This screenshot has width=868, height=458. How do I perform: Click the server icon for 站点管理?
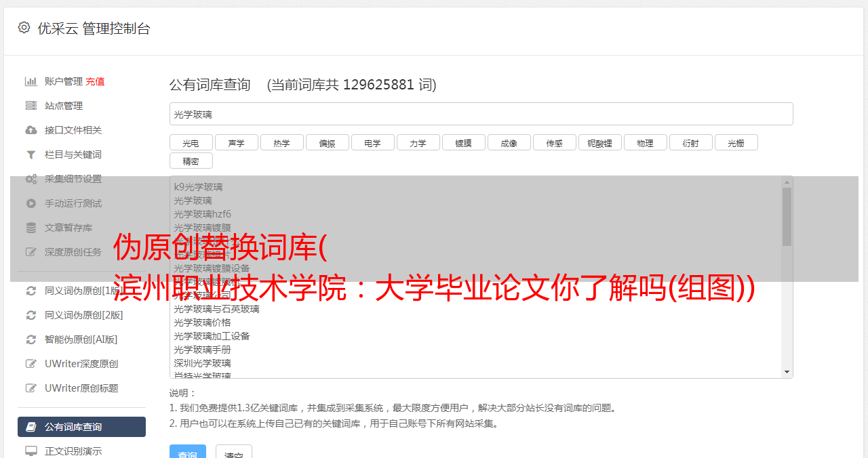pos(31,106)
